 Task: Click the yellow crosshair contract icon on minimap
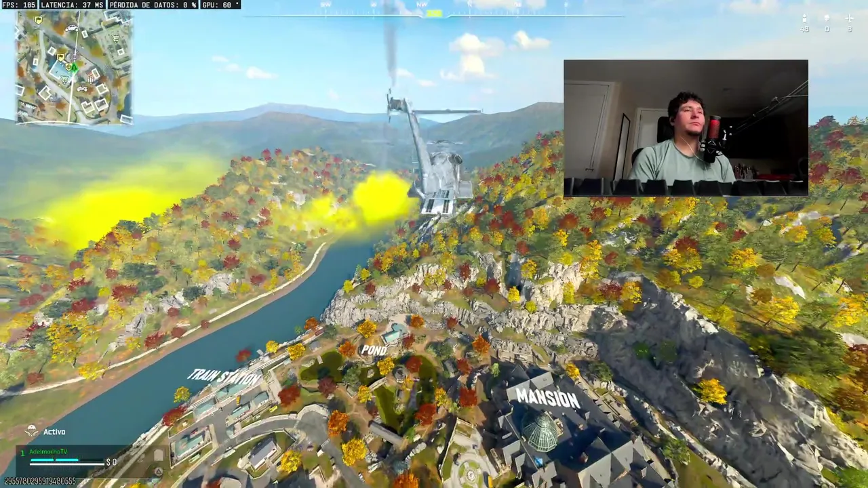[x=68, y=67]
